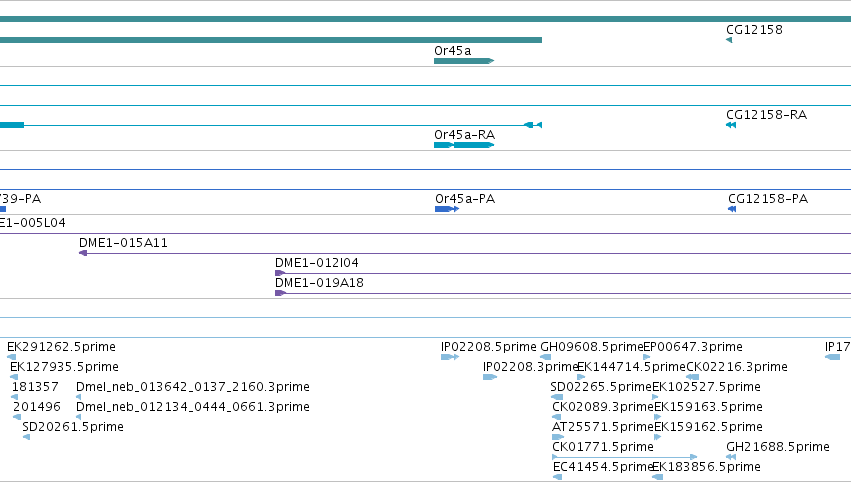Viewport: 851px width, 482px height.
Task: Select the glyph under IP02208.3prime
Action: coord(490,377)
